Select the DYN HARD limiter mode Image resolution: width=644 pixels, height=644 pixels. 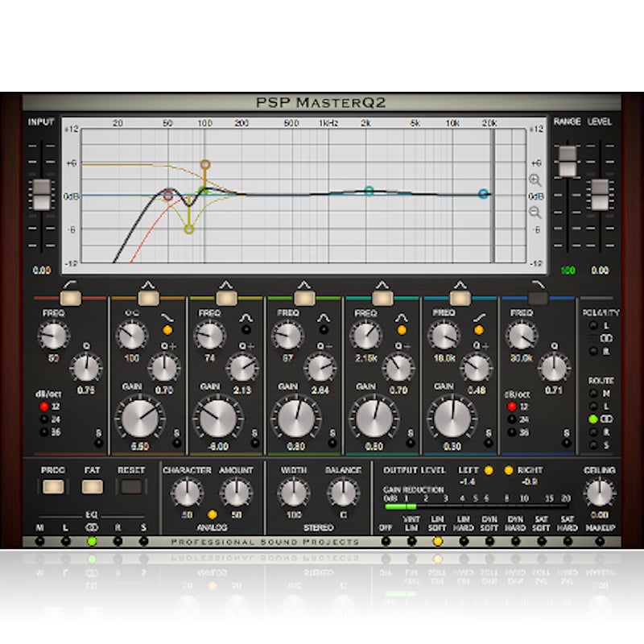click(515, 542)
